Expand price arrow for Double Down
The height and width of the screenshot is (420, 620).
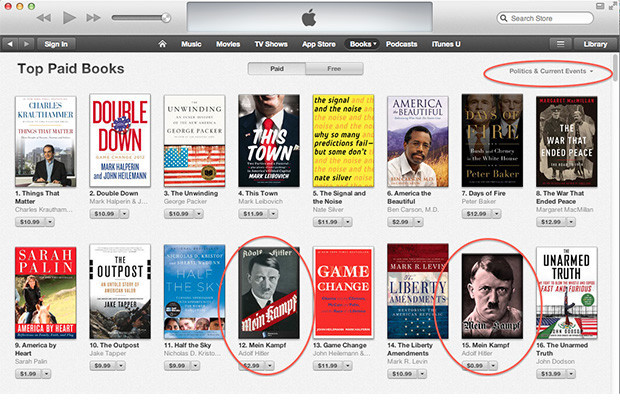[x=125, y=214]
